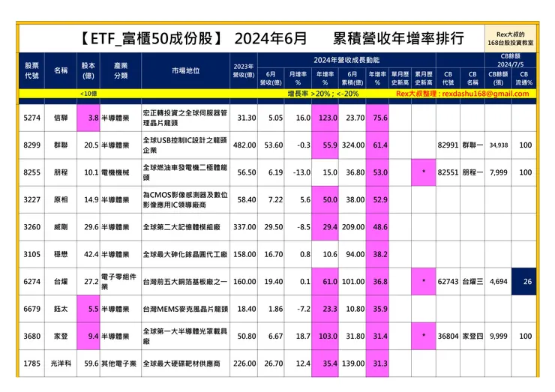This screenshot has height=392, width=555.
Task: Click the name cell 群聯
Action: click(61, 145)
